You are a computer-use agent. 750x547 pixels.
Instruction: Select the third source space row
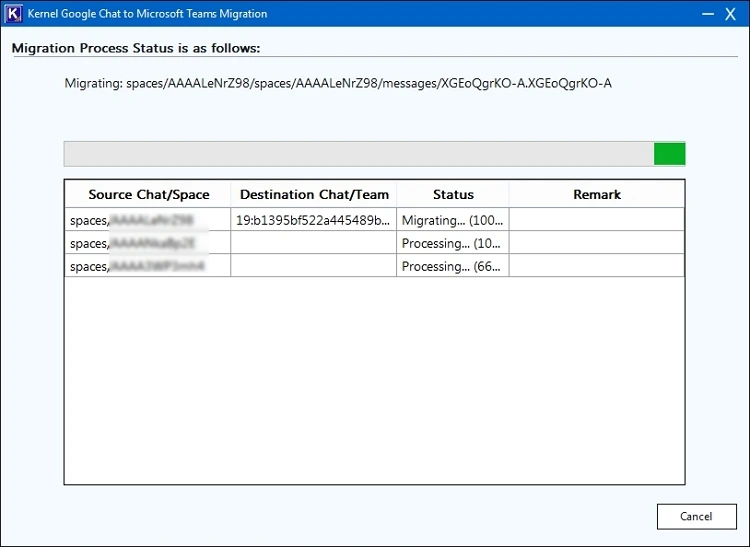pos(148,266)
